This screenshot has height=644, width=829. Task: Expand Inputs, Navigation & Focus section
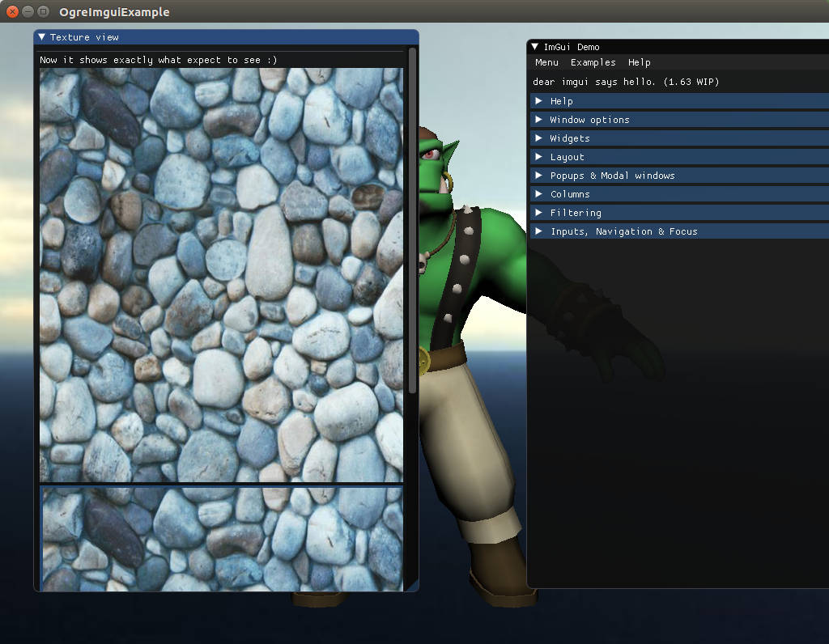coord(679,231)
